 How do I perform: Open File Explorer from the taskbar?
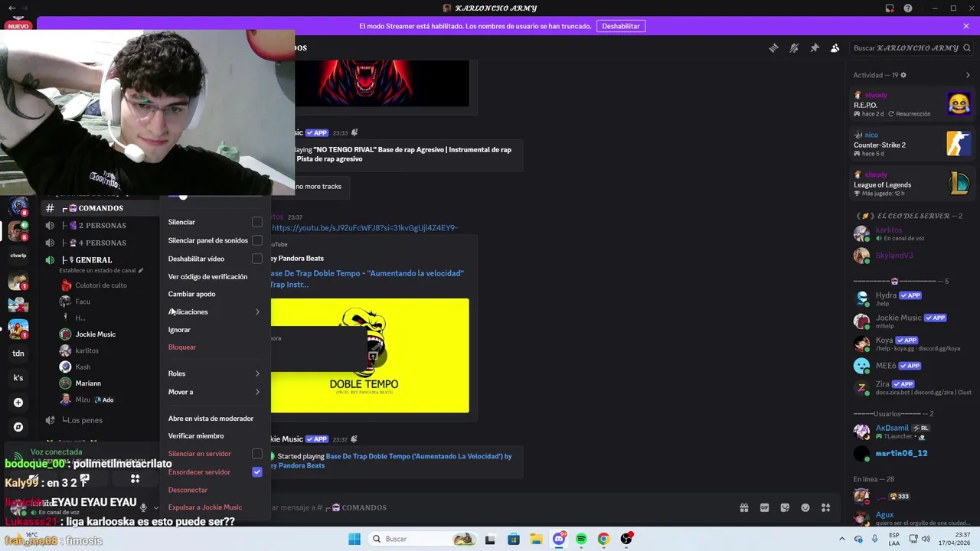coord(536,539)
